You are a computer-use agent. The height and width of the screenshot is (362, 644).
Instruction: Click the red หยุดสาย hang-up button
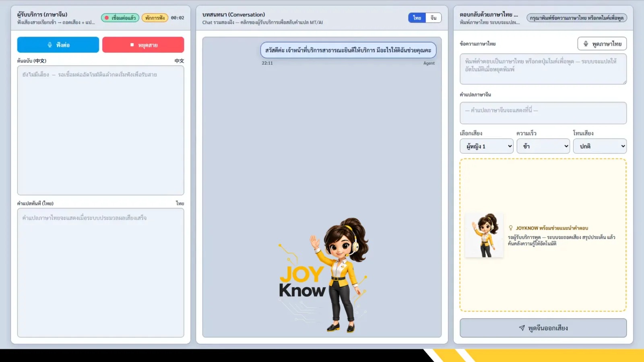tap(143, 45)
